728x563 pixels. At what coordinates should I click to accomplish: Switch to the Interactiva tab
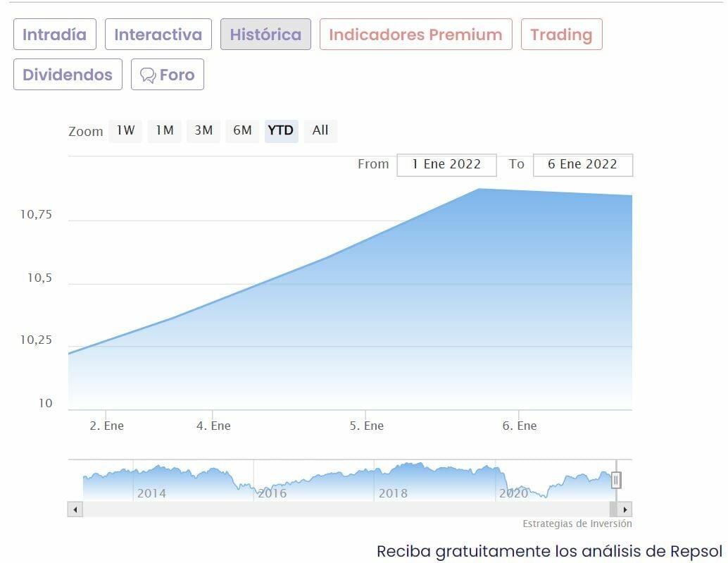pyautogui.click(x=158, y=35)
